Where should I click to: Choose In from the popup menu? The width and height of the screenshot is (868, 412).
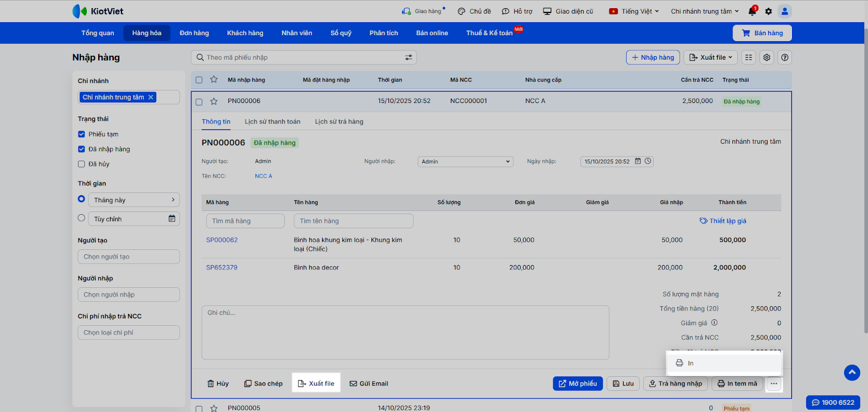pyautogui.click(x=724, y=363)
